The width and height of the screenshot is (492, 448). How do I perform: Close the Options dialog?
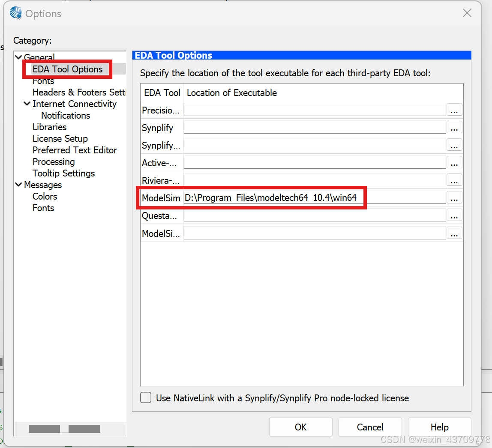pos(467,13)
